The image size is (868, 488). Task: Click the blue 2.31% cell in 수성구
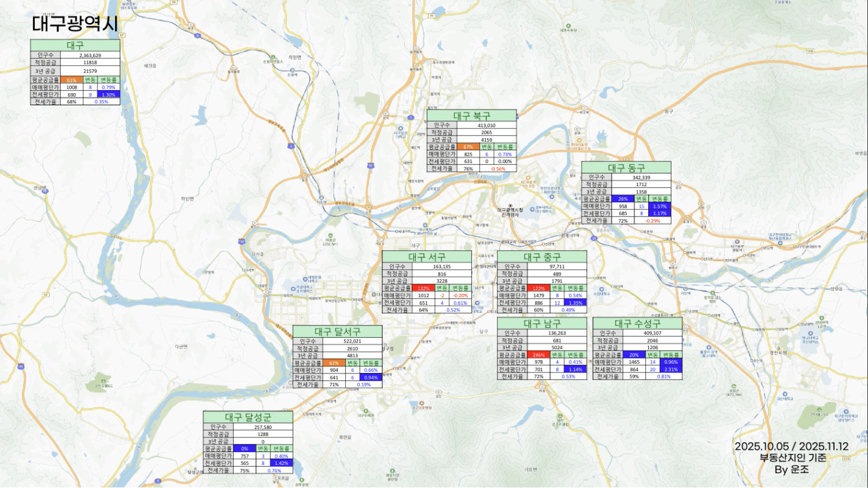(x=672, y=369)
